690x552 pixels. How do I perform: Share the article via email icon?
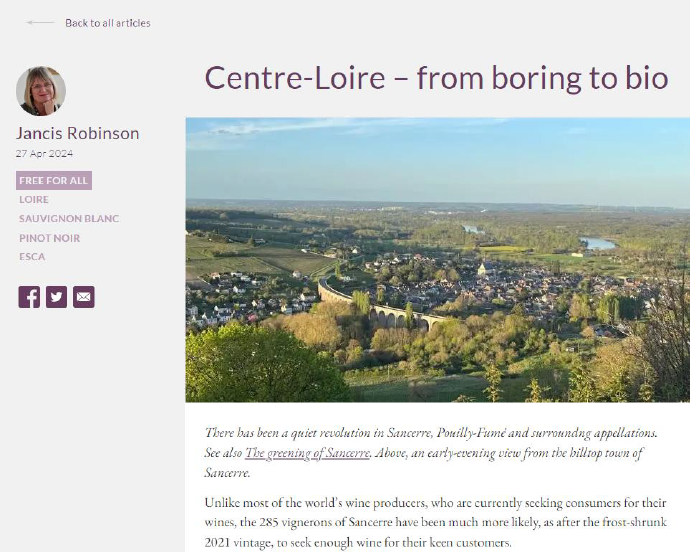tap(84, 296)
